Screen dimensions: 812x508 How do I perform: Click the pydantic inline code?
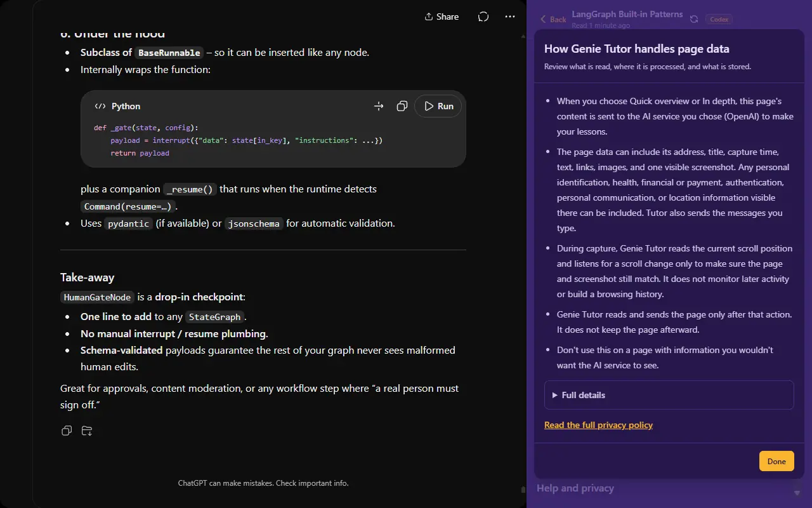pyautogui.click(x=129, y=224)
